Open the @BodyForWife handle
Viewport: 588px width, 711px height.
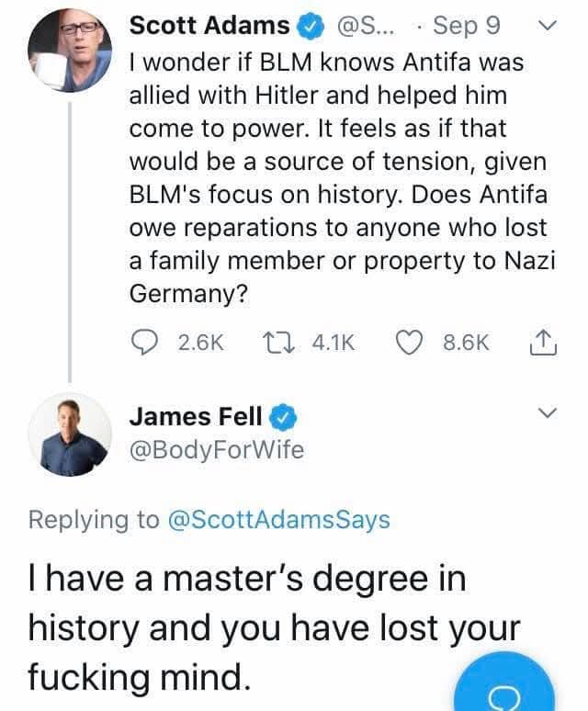point(217,450)
